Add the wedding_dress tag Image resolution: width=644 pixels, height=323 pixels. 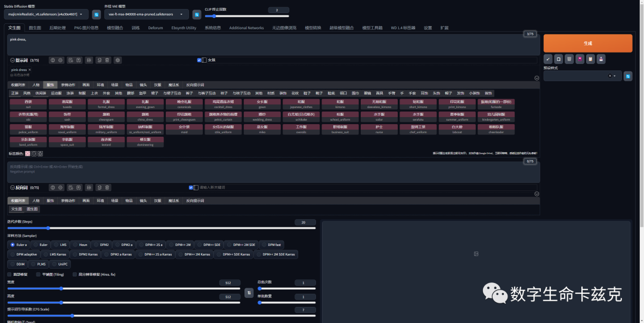[262, 116]
